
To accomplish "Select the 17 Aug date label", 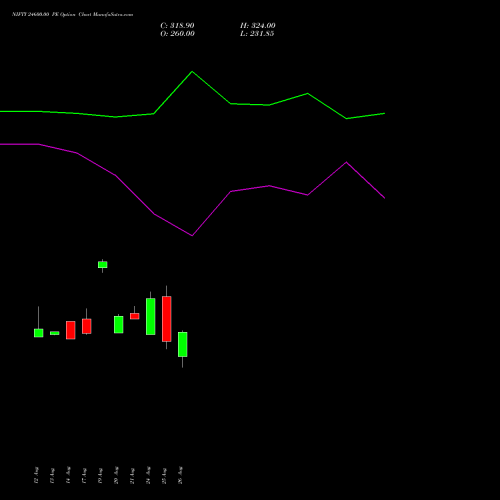I will pyautogui.click(x=84, y=475).
